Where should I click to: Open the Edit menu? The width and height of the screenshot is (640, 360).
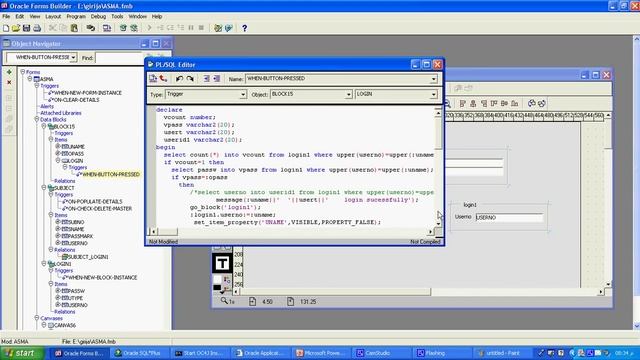point(20,16)
